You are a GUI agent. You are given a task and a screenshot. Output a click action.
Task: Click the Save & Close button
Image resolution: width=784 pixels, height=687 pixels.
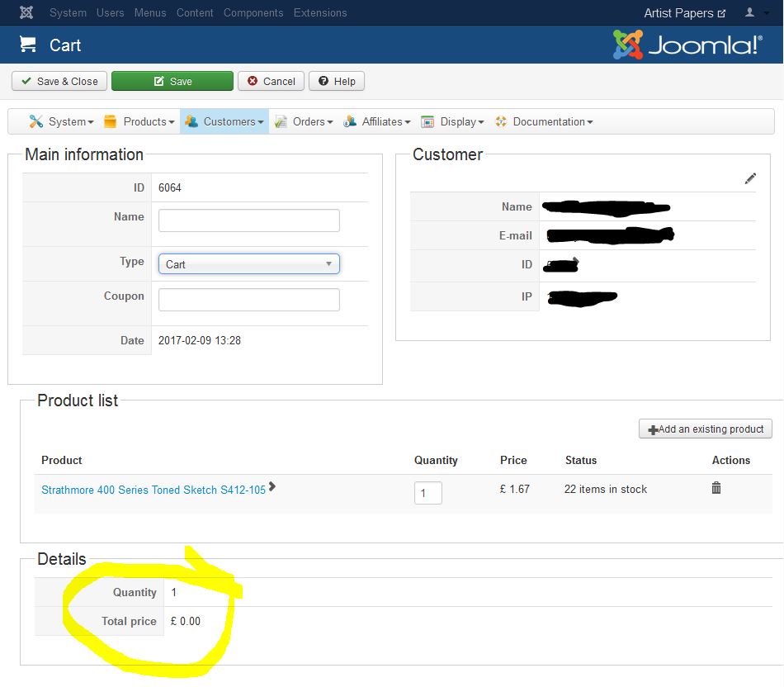click(x=59, y=81)
